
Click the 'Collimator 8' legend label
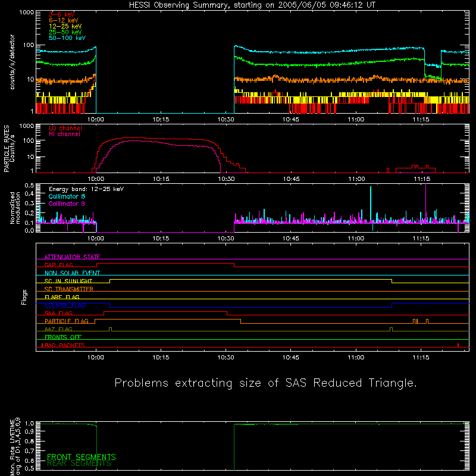click(67, 196)
